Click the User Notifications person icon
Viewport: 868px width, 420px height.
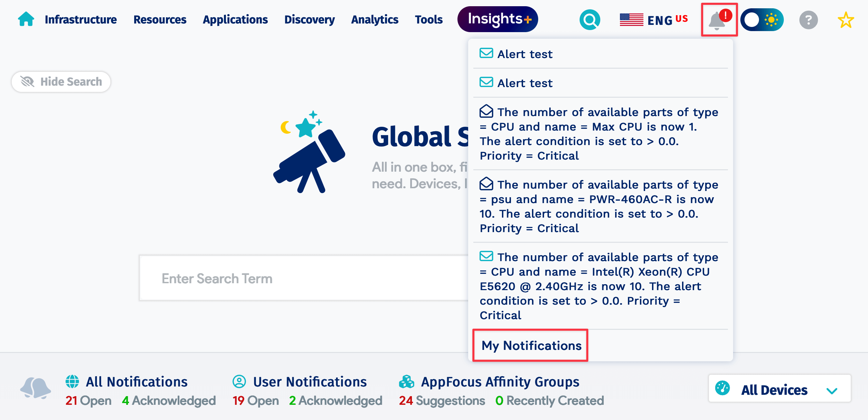239,382
